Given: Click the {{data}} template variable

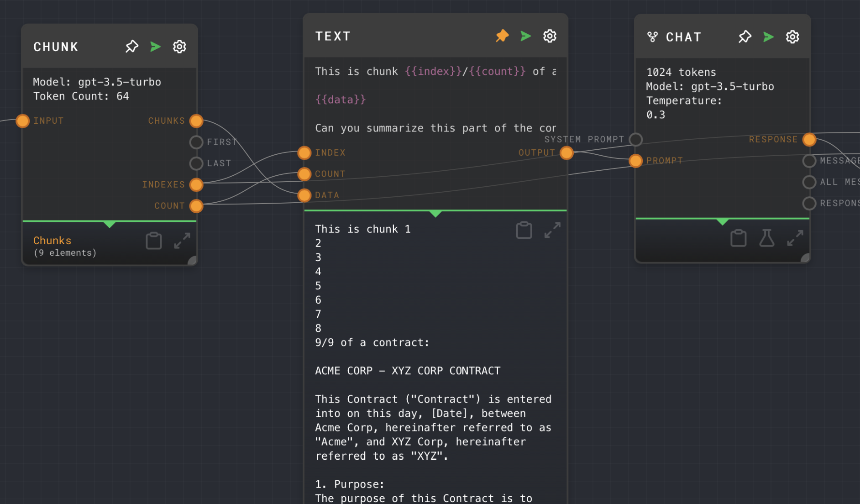Looking at the screenshot, I should (x=341, y=100).
